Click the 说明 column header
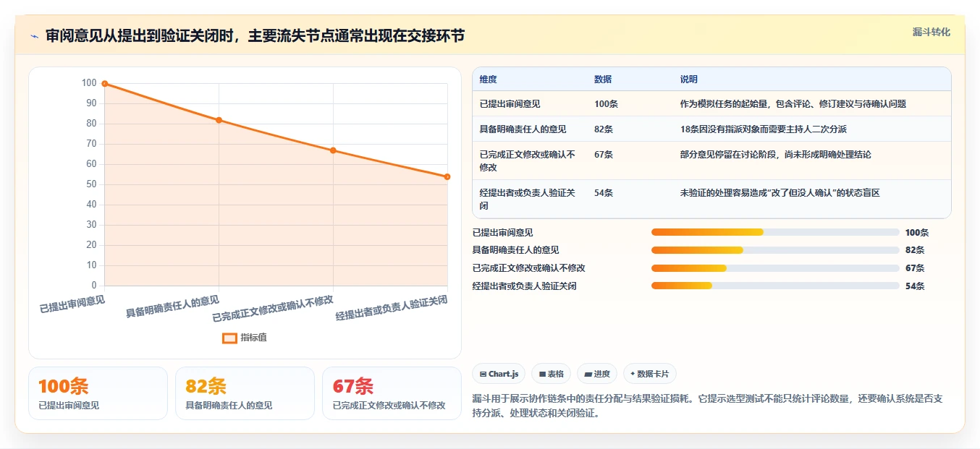Viewport: 980px width, 449px height. [x=688, y=80]
